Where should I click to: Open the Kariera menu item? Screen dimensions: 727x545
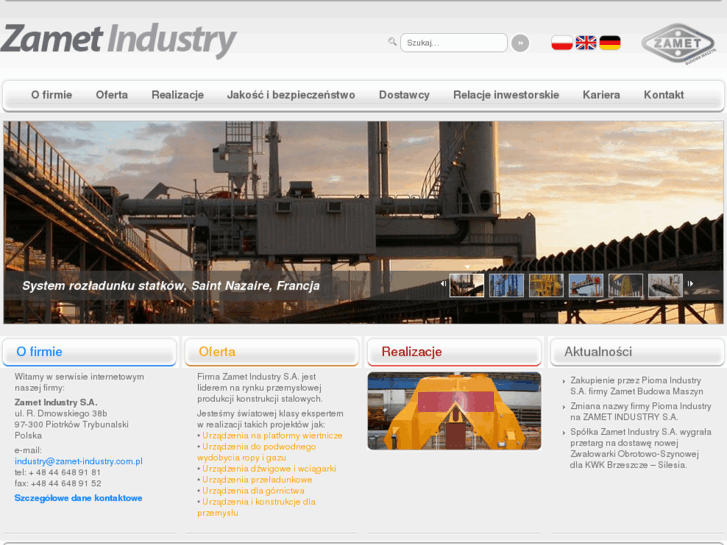coord(601,95)
